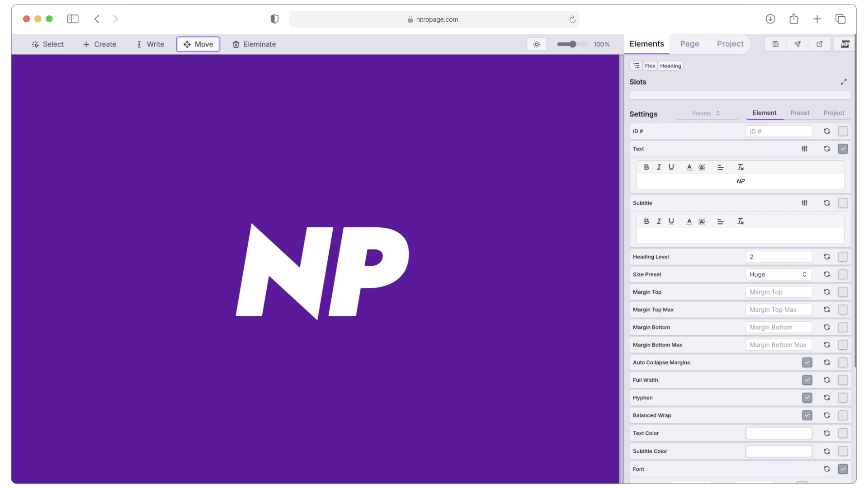868x488 pixels.
Task: Expand the Presets dropdown in Settings
Action: (706, 113)
